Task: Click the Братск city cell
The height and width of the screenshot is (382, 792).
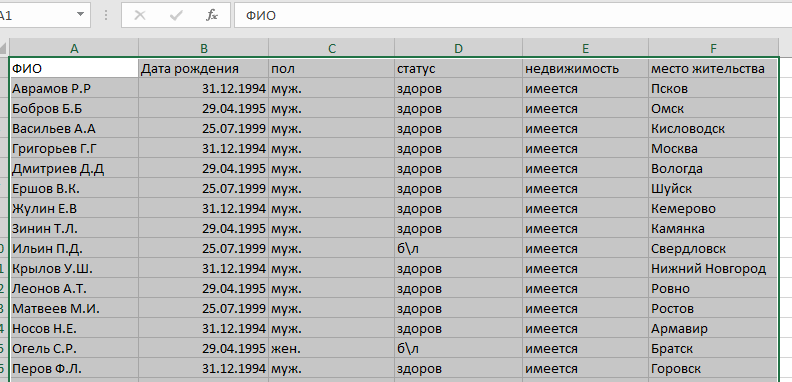Action: click(713, 349)
